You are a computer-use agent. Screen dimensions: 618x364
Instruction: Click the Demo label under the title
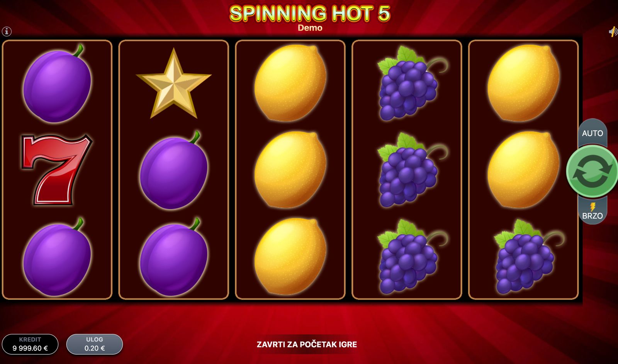(310, 28)
